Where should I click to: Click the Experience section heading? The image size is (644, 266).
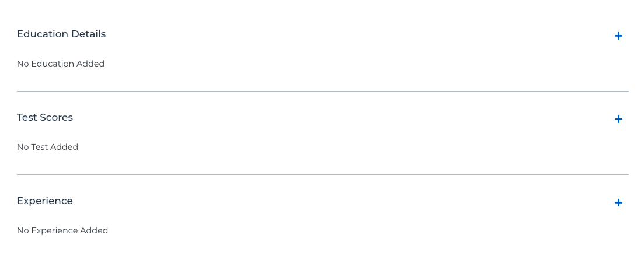tap(45, 201)
